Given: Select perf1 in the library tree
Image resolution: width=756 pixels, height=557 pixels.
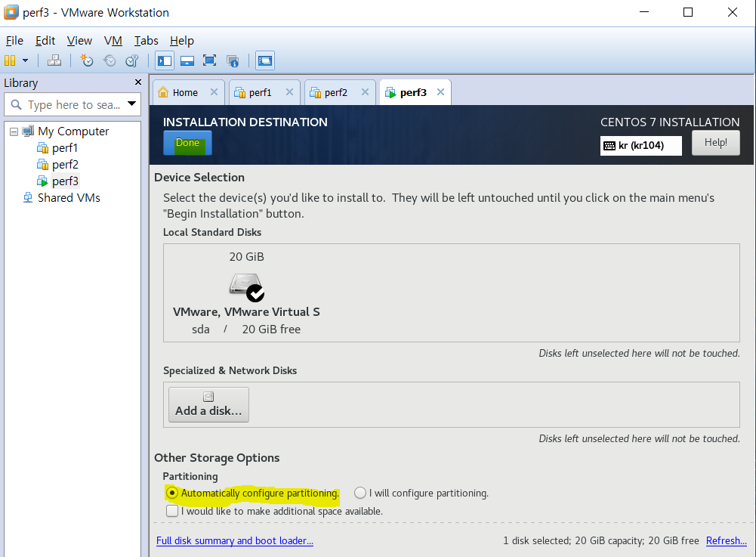Looking at the screenshot, I should tap(65, 147).
